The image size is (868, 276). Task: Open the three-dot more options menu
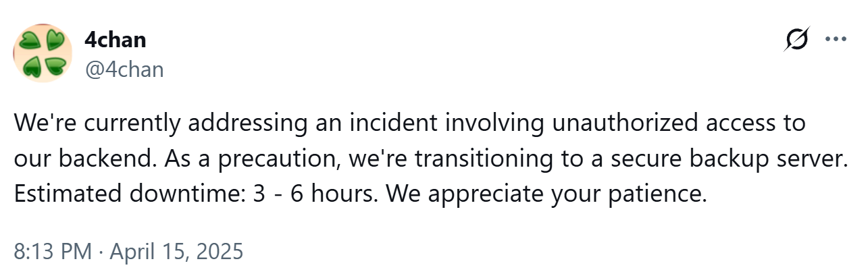coord(836,39)
